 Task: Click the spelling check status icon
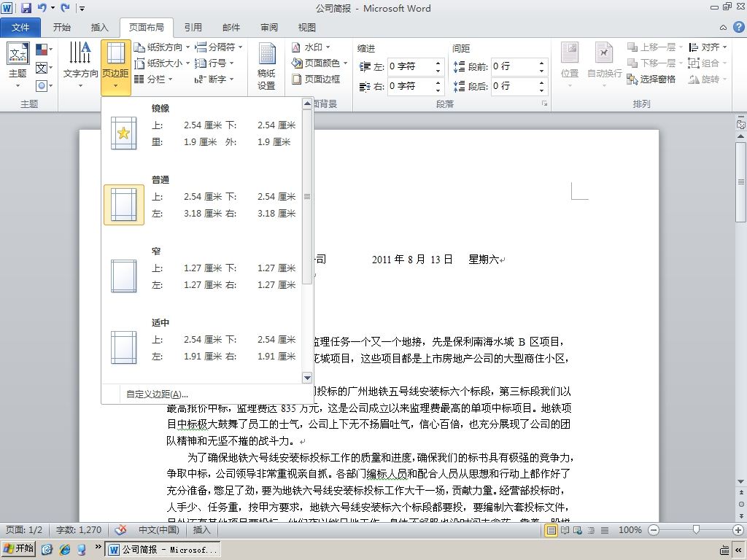(121, 529)
